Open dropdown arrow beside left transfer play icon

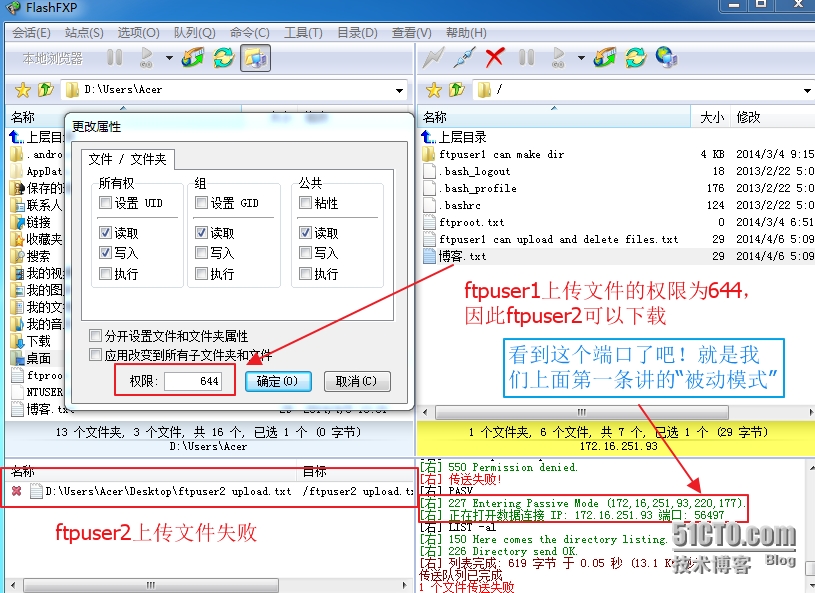click(169, 58)
